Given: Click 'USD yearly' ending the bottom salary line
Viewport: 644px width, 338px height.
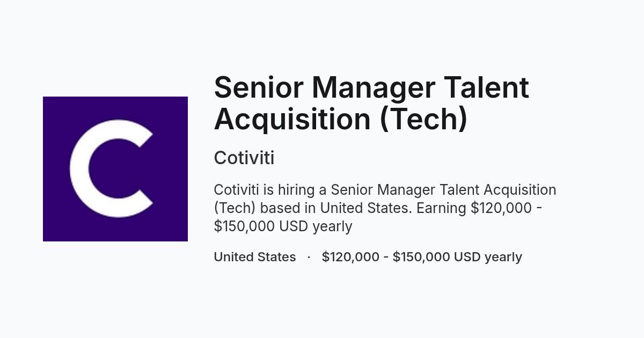Looking at the screenshot, I should [x=488, y=258].
